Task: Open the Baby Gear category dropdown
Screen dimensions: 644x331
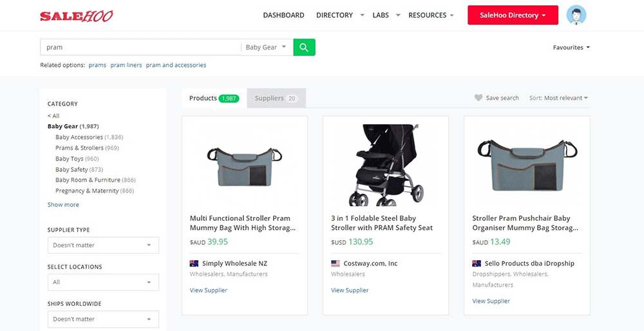Action: 266,47
